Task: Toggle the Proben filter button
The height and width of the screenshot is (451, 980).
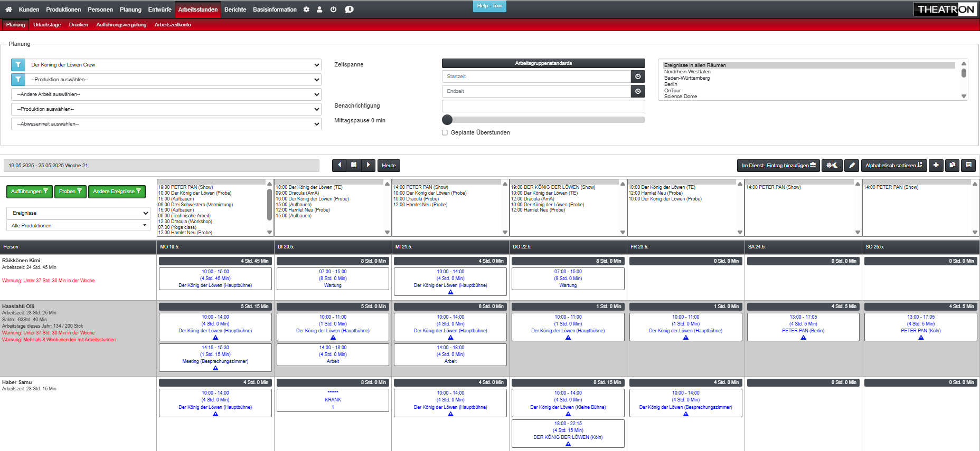Action: 70,191
